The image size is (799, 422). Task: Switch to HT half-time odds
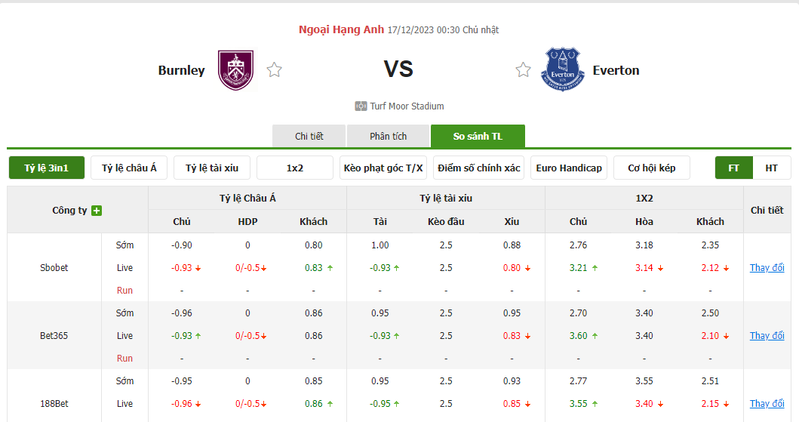771,168
